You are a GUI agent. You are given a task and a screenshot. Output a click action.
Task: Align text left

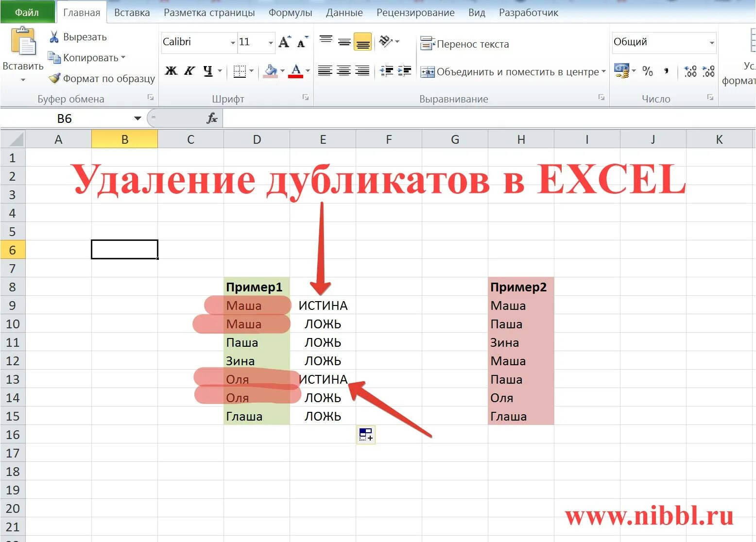point(325,71)
